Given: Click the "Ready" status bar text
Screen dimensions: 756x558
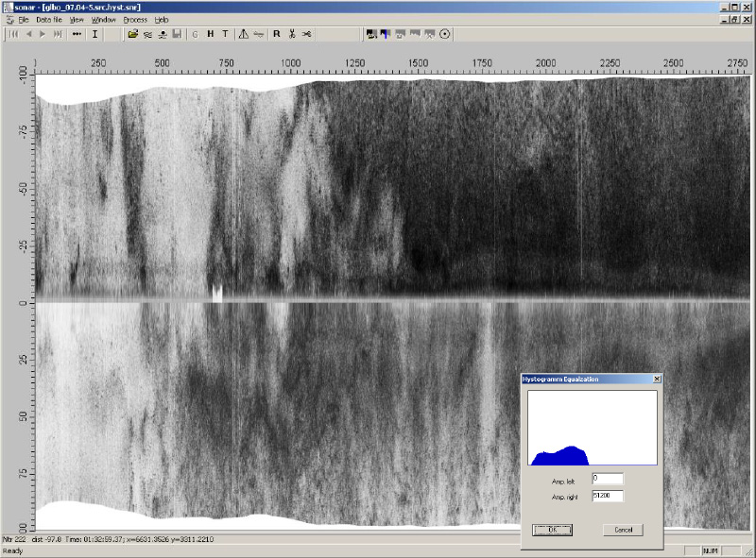Looking at the screenshot, I should pos(13,550).
